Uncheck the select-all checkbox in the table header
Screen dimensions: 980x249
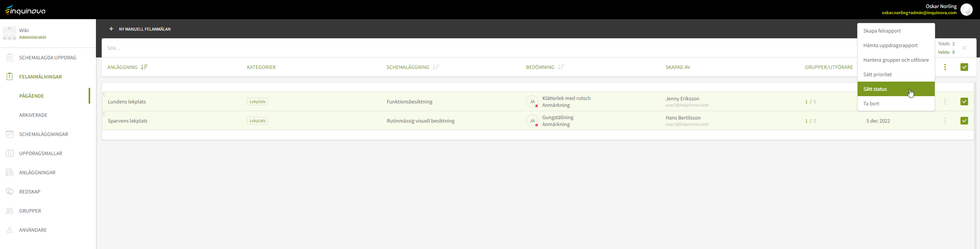964,67
